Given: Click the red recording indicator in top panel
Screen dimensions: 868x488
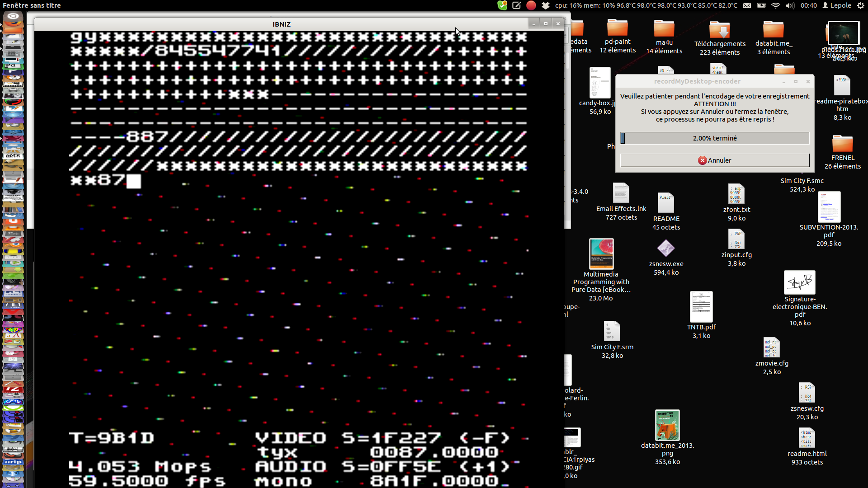Looking at the screenshot, I should [x=531, y=5].
